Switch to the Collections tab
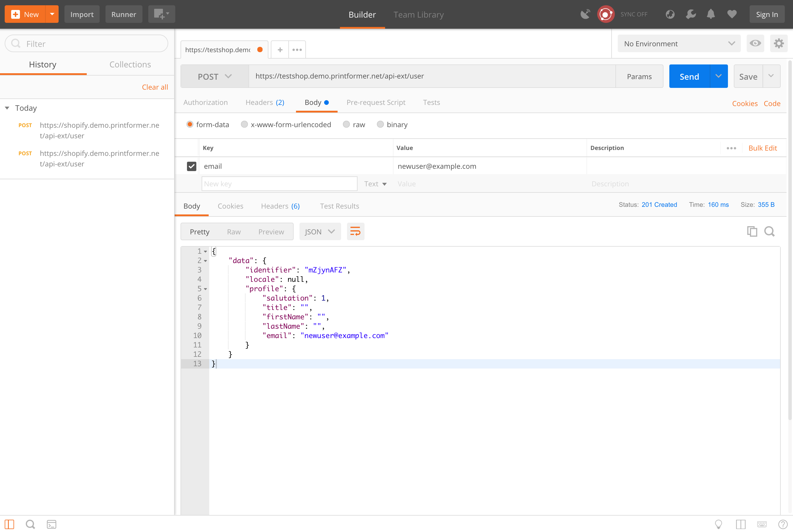The image size is (793, 532). point(130,64)
